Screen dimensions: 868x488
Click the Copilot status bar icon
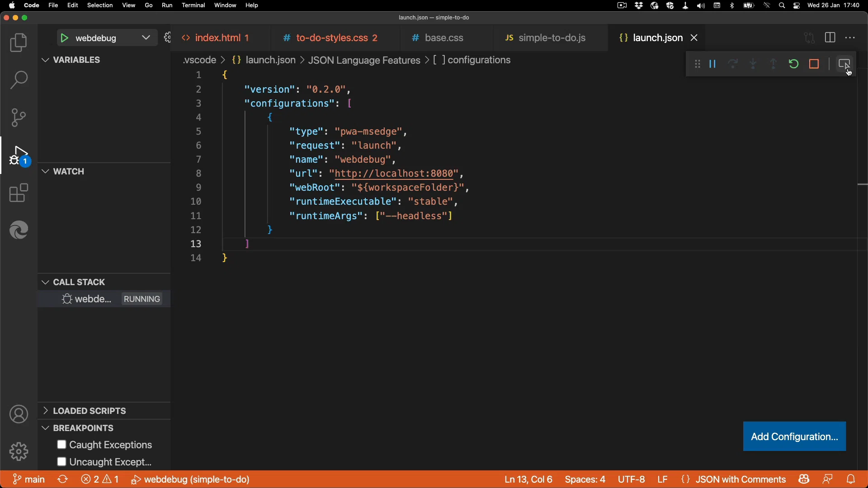pyautogui.click(x=804, y=479)
